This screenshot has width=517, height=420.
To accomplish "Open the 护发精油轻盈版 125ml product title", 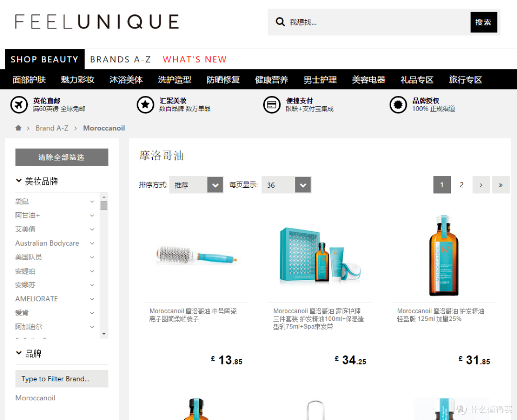I will (440, 315).
